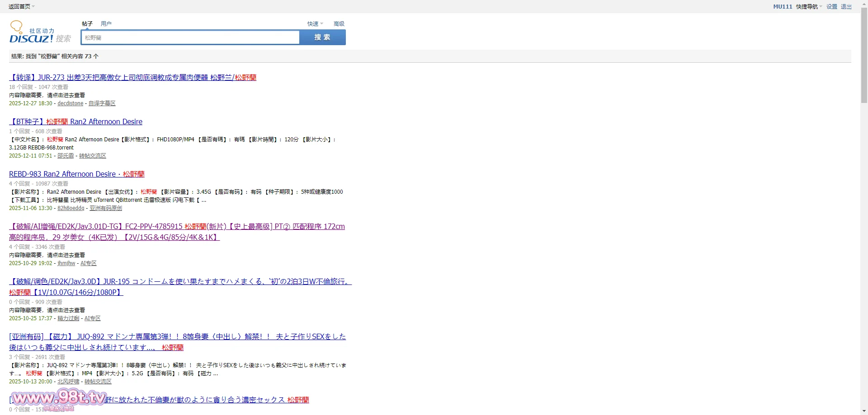The width and height of the screenshot is (868, 415).
Task: Switch to the 用户 search tab
Action: point(106,23)
